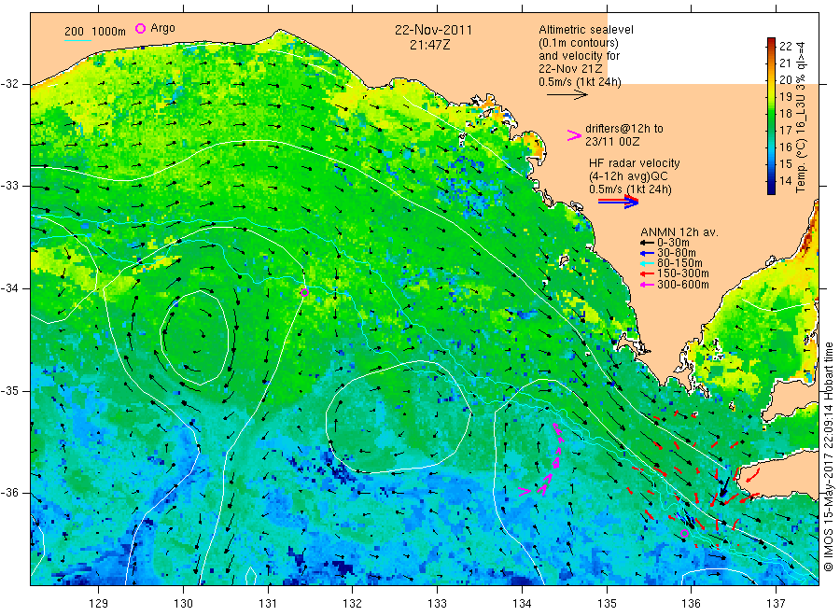Screen dimensions: 840x616
Task: Click the 132 longitude axis label
Action: 353,604
